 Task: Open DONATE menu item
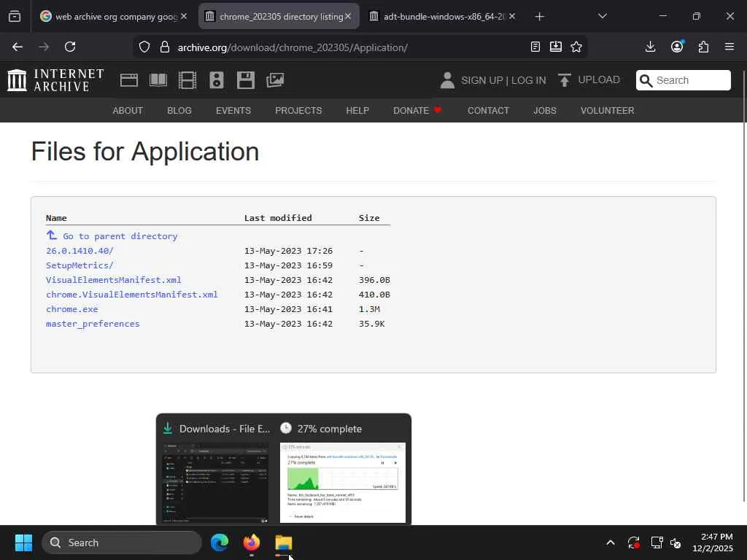[x=417, y=111]
